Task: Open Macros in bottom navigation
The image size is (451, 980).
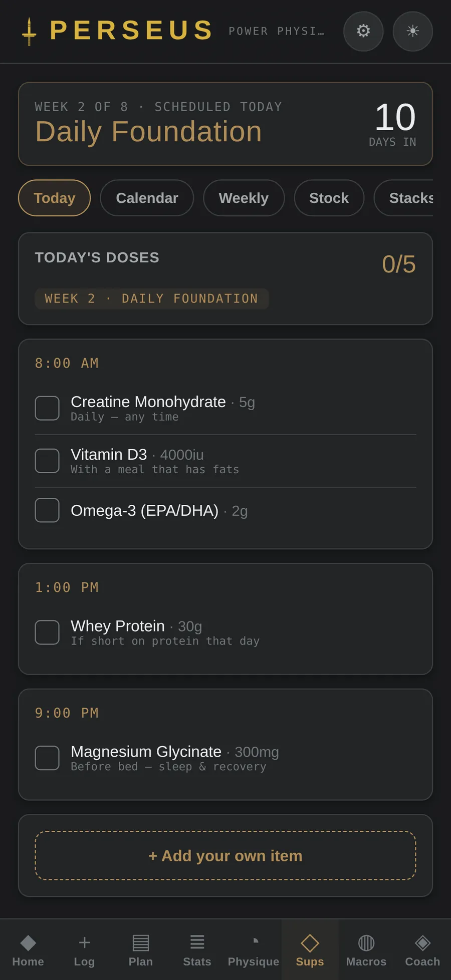Action: 366,950
